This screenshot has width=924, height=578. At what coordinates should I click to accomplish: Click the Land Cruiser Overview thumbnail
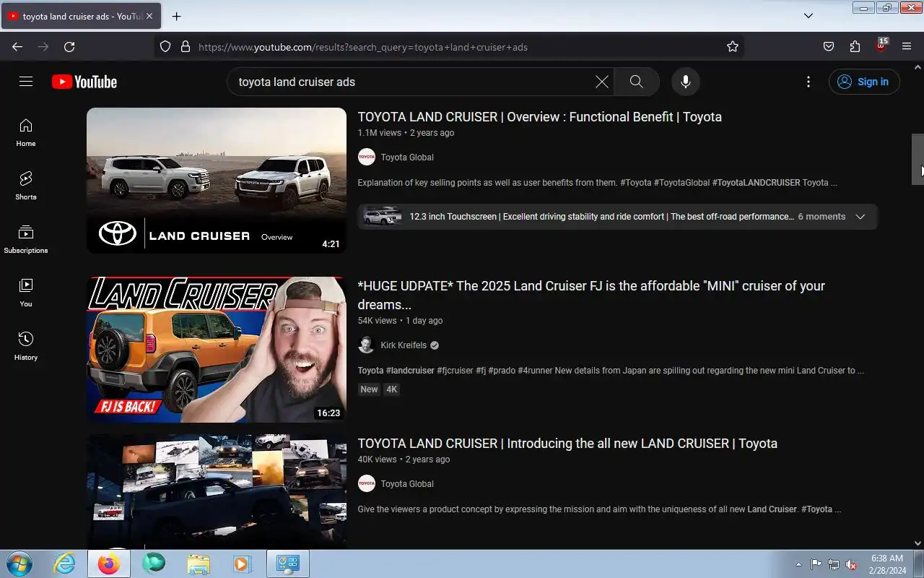pos(217,181)
